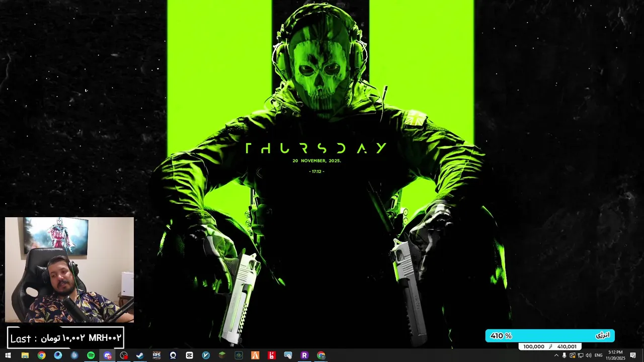Viewport: 644px width, 362px height.
Task: Click the screen capture tray icon
Action: tap(573, 355)
